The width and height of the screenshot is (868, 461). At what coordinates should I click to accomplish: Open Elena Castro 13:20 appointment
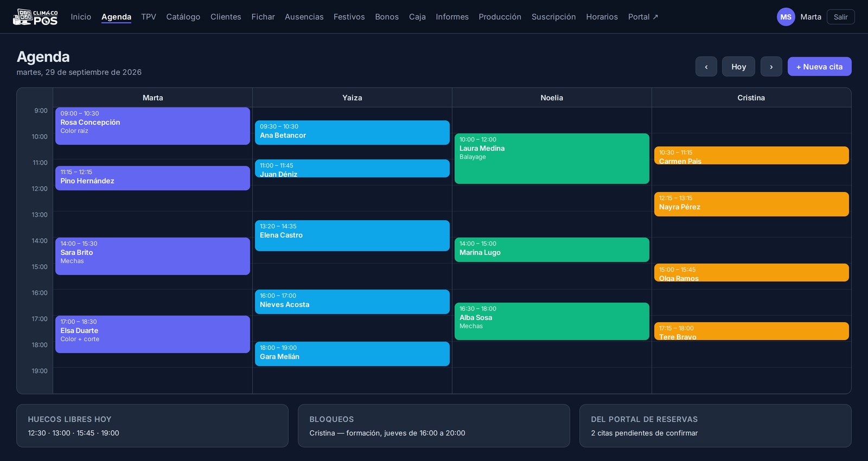[352, 235]
